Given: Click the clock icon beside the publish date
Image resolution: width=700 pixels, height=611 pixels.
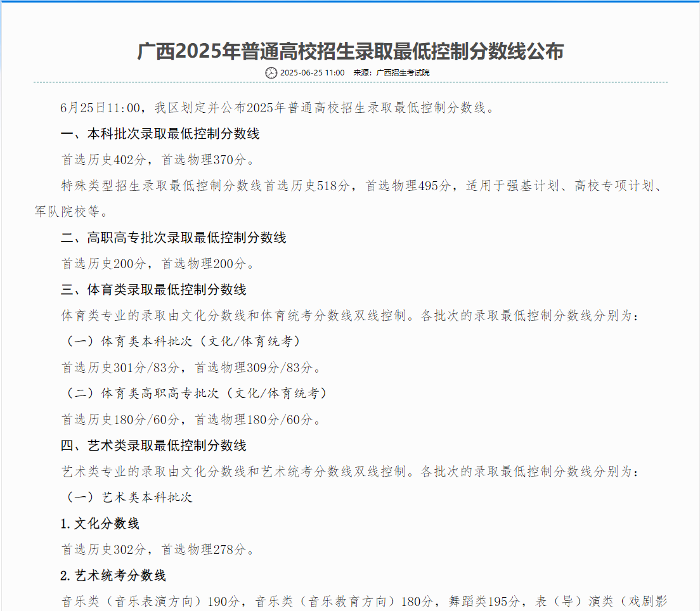Looking at the screenshot, I should click(271, 73).
